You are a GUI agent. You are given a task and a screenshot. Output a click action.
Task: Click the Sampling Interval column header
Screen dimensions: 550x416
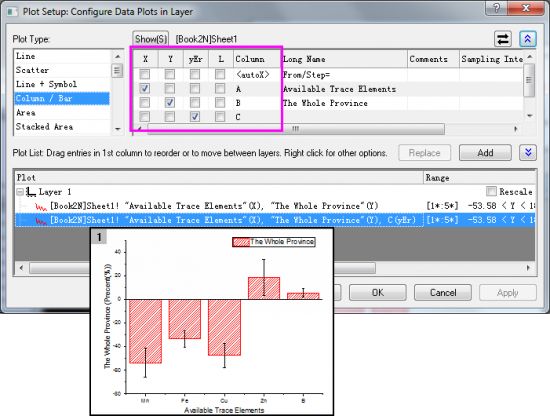click(x=492, y=59)
